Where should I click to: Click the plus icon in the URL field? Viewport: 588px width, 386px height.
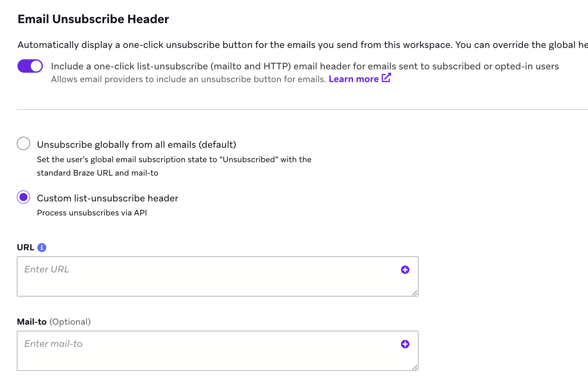click(405, 270)
